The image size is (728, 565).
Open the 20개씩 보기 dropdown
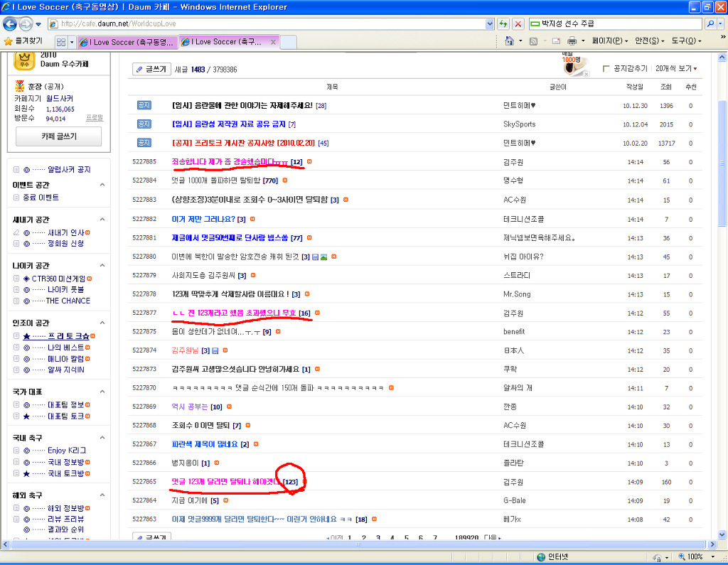tap(676, 69)
